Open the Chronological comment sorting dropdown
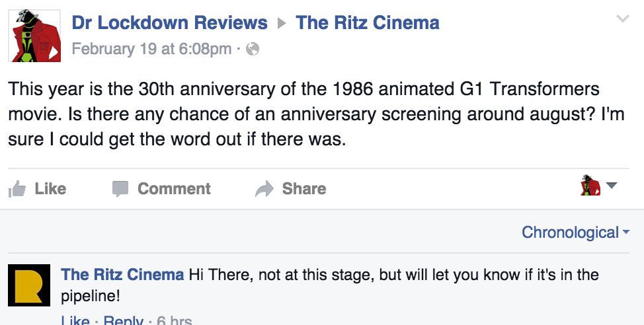Image resolution: width=644 pixels, height=325 pixels. click(x=575, y=233)
